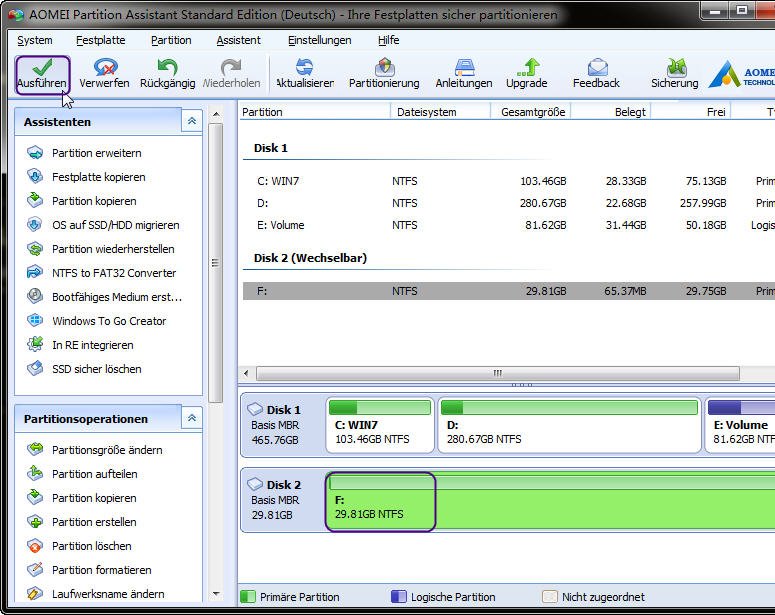The width and height of the screenshot is (775, 615).
Task: Start the Partition erweitern wizard
Action: coord(96,153)
